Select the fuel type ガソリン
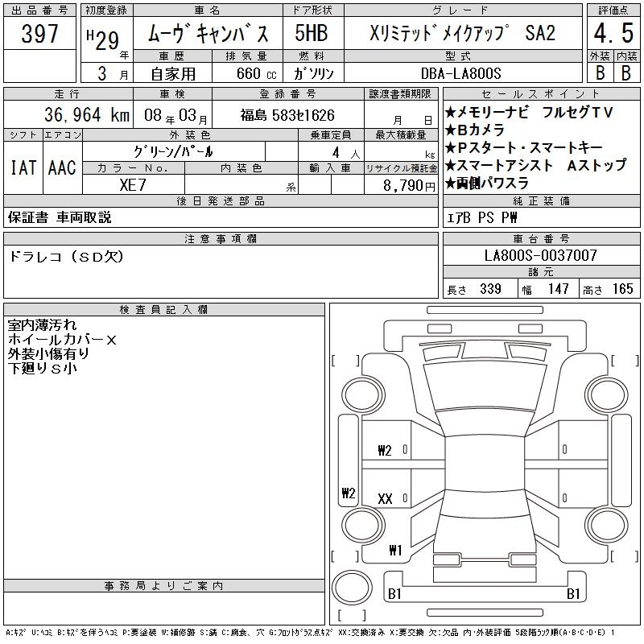 coord(313,73)
